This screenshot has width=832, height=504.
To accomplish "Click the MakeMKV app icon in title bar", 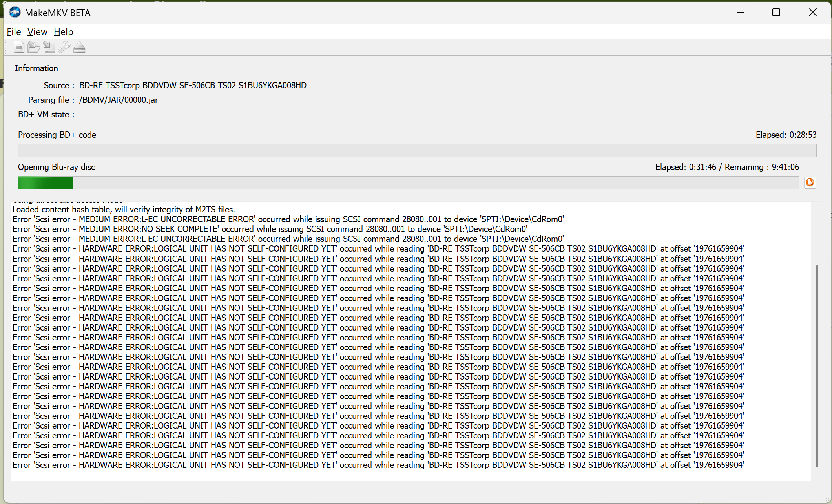I will [15, 13].
